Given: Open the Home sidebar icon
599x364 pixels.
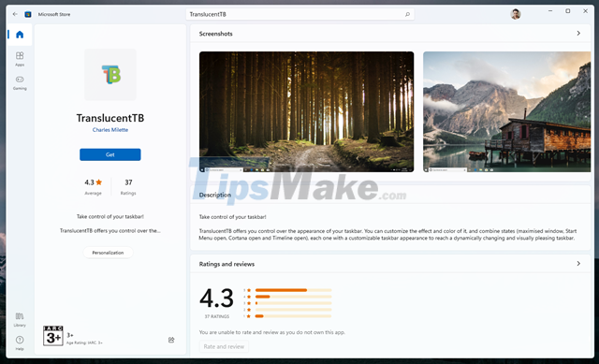Looking at the screenshot, I should pyautogui.click(x=20, y=35).
